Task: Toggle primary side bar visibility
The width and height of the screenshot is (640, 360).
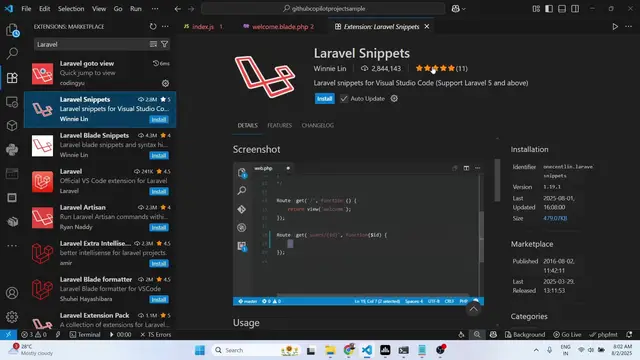Action: 549,9
